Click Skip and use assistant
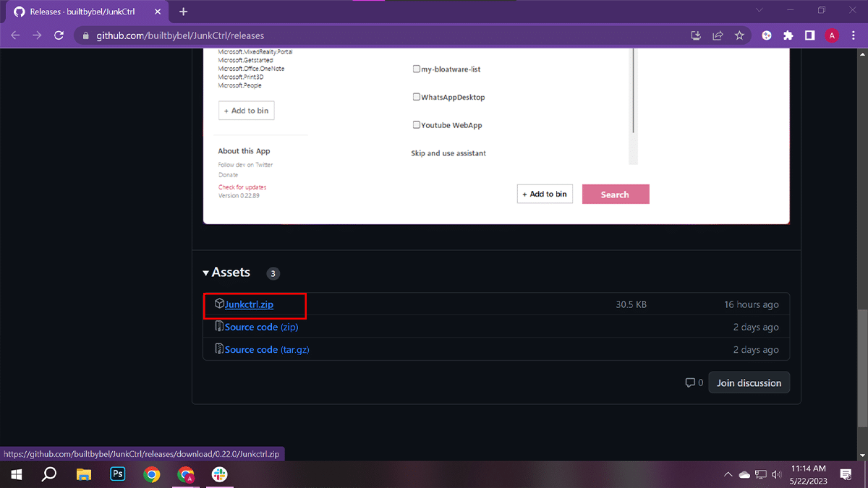 [x=448, y=153]
